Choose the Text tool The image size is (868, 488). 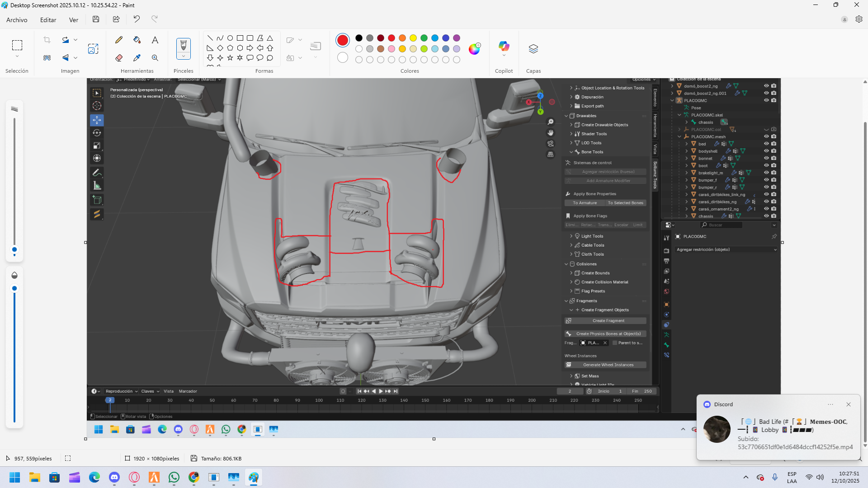[155, 40]
